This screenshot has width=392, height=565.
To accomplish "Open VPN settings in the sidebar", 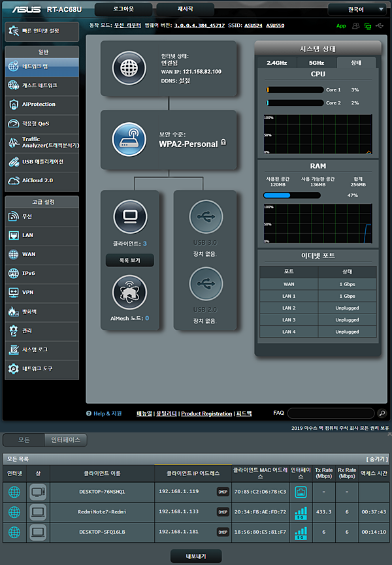I will [x=42, y=293].
